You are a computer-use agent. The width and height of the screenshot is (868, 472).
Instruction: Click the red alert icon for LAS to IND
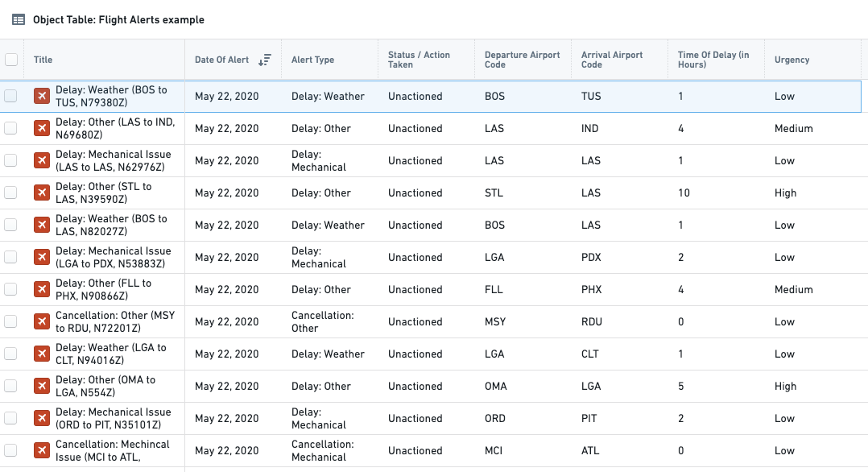[x=42, y=128]
